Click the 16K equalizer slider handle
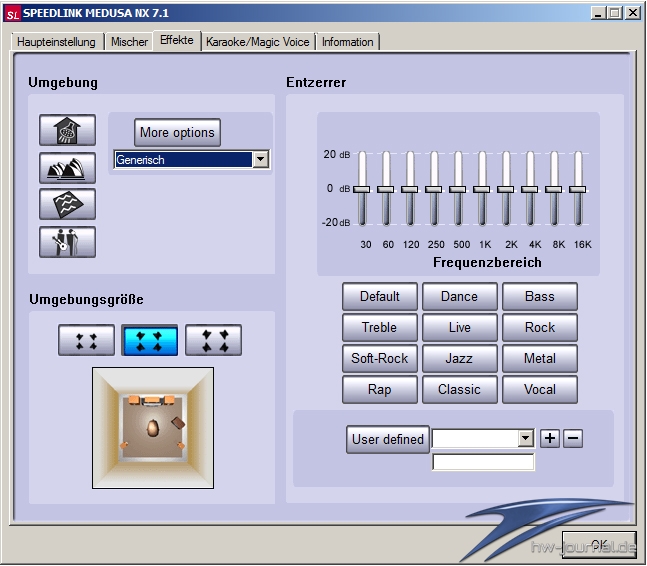Viewport: 647px width, 566px height. [x=577, y=189]
